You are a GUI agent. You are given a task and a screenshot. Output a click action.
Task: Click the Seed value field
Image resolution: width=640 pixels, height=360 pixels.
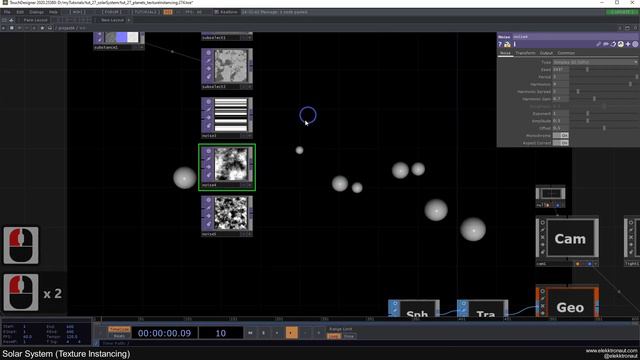tap(561, 69)
